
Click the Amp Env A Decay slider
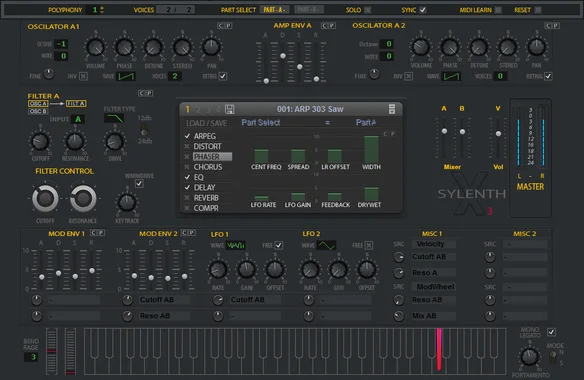pos(283,56)
